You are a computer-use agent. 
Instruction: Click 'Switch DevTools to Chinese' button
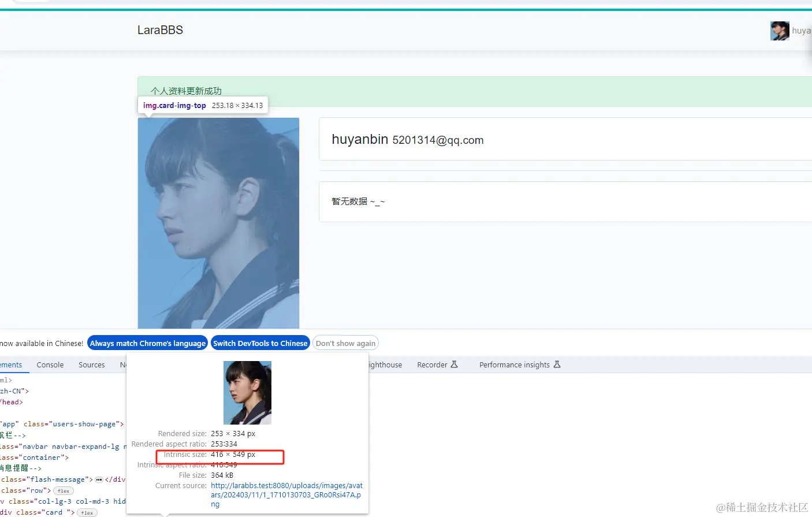260,343
